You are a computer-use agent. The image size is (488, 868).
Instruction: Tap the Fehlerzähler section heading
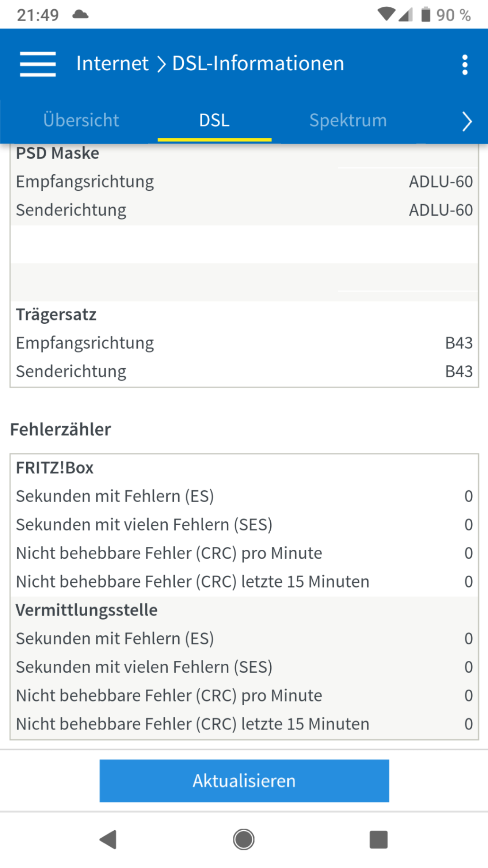coord(61,429)
